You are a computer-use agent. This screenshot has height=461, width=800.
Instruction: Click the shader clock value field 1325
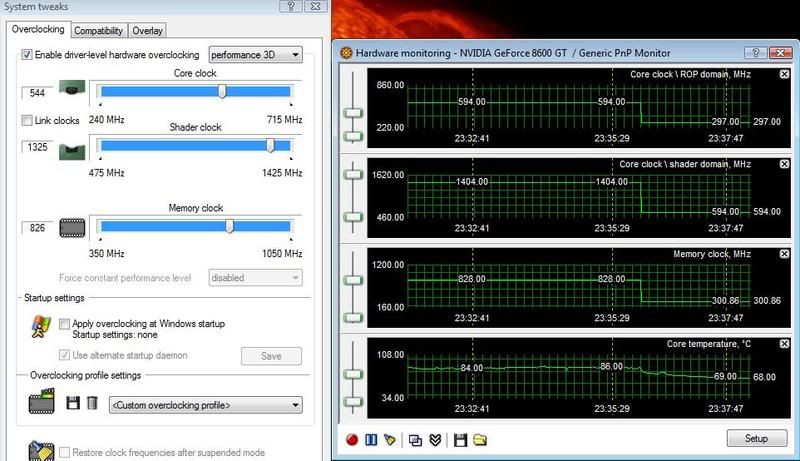click(37, 147)
